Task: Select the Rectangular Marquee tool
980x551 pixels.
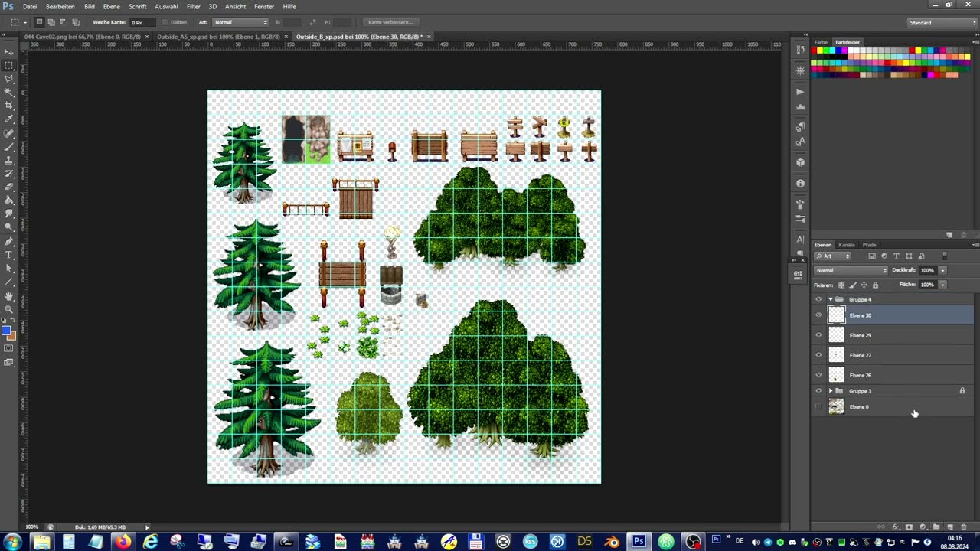Action: [9, 66]
